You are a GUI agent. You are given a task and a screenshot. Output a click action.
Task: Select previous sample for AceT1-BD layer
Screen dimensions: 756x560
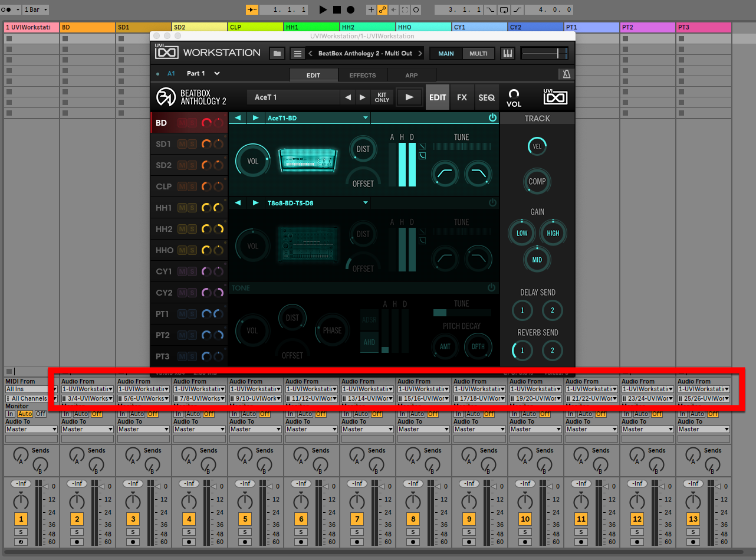pos(238,118)
